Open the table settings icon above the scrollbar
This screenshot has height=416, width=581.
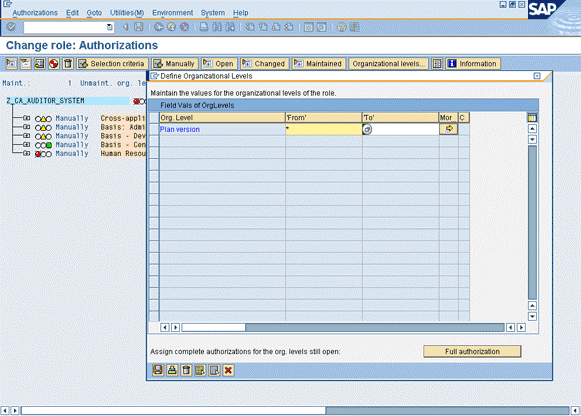pyautogui.click(x=532, y=118)
